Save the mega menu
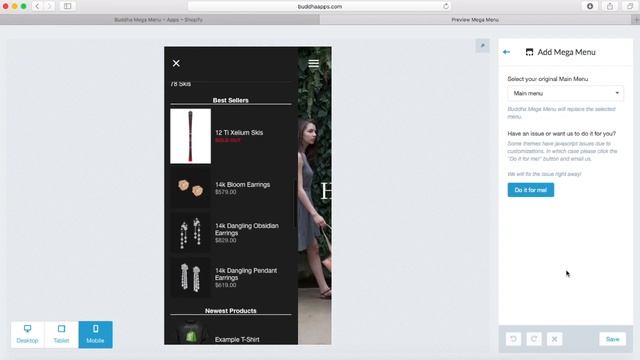This screenshot has width=640, height=360. coord(612,339)
